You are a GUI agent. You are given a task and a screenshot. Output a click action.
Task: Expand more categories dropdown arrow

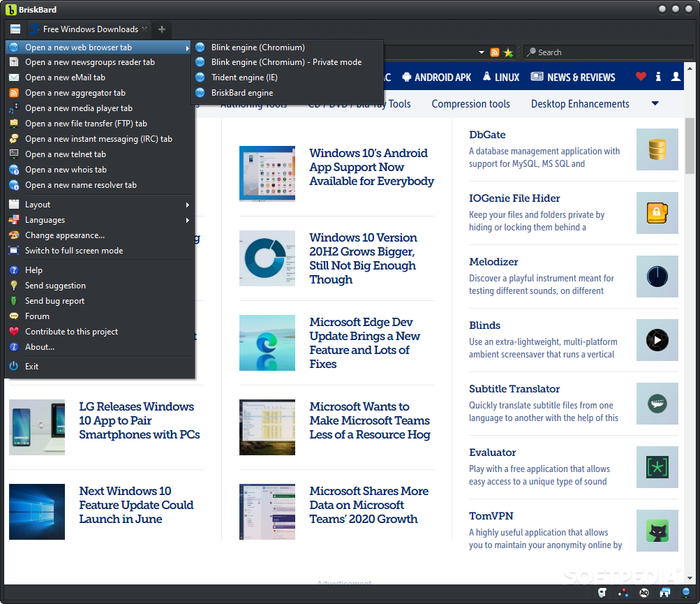(655, 103)
